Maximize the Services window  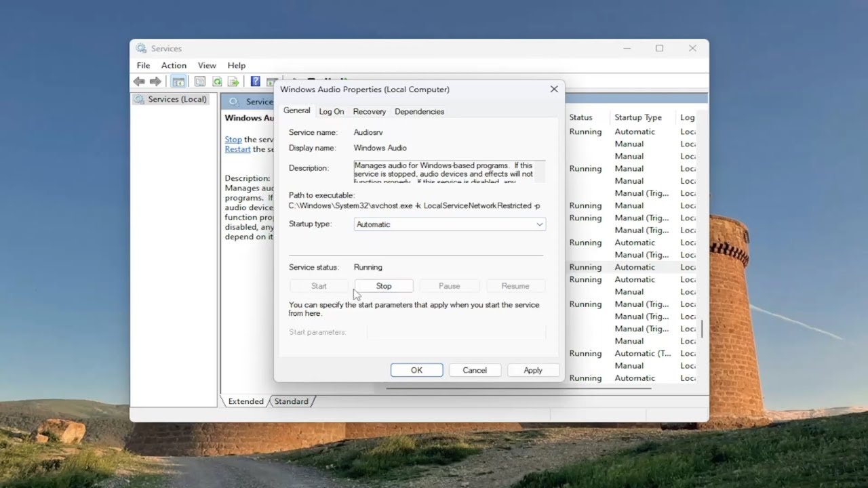point(659,48)
